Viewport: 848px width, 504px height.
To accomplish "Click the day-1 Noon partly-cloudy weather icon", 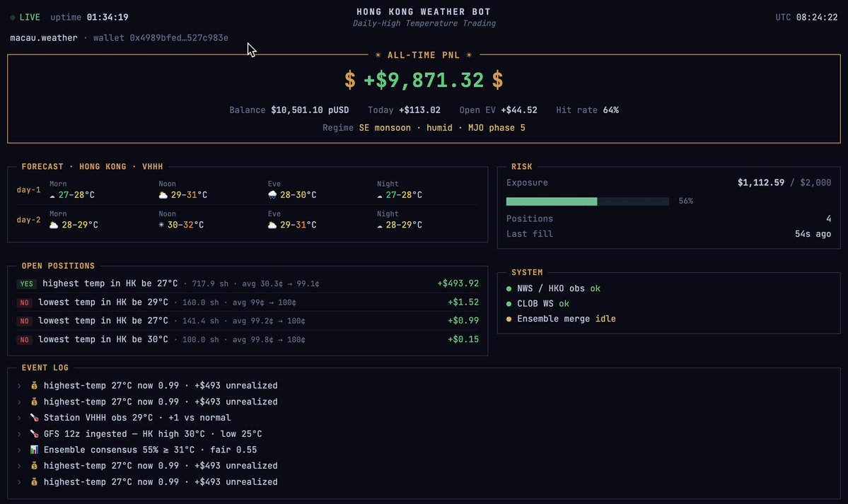I will [x=163, y=195].
